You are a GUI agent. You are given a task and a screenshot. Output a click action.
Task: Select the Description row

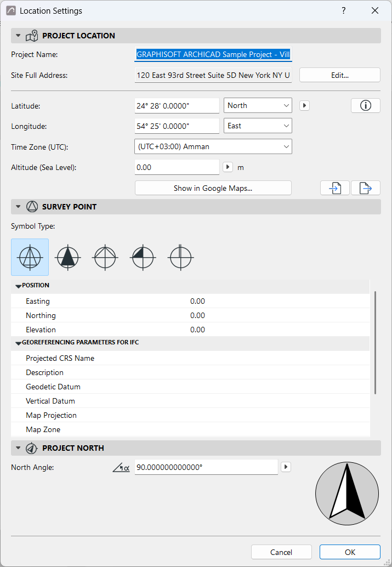click(190, 372)
